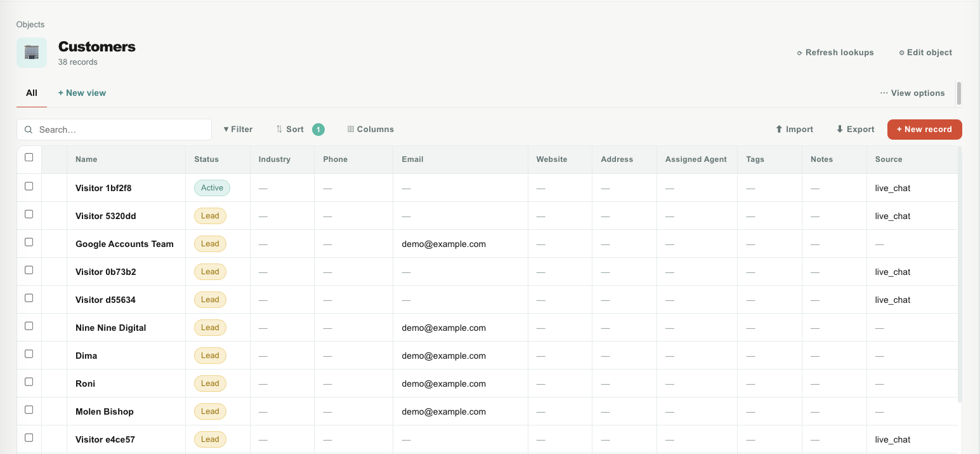Open the Visitor 1bf2f8 record

103,188
